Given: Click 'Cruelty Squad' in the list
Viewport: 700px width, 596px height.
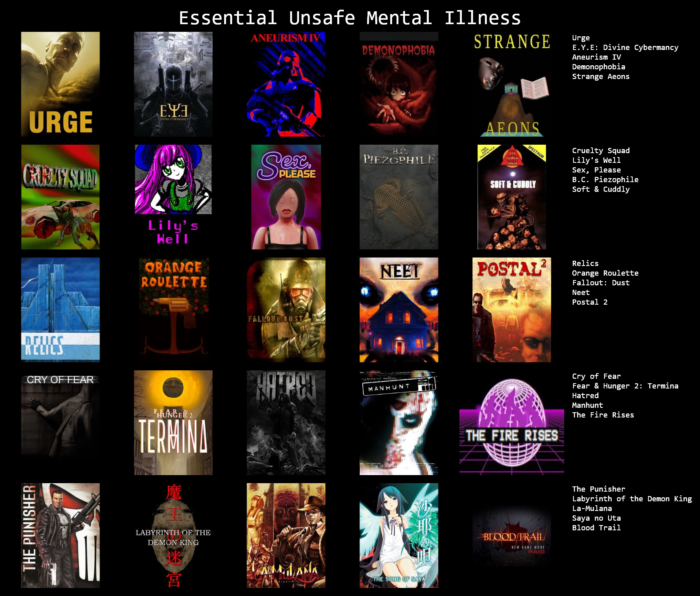Looking at the screenshot, I should pos(600,151).
